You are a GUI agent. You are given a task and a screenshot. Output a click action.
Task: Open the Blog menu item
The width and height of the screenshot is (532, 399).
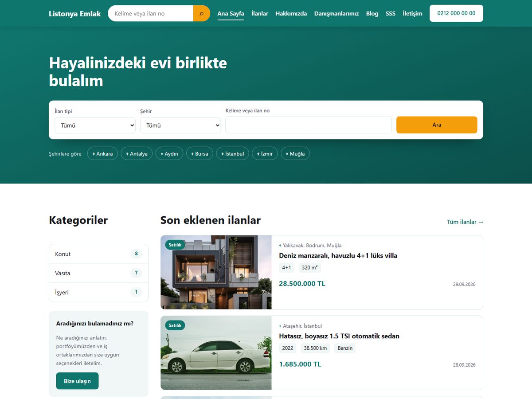372,13
